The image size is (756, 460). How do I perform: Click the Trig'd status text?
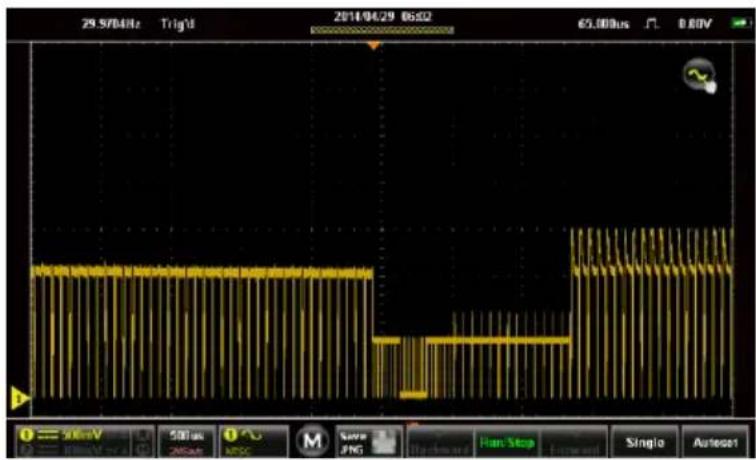point(177,24)
